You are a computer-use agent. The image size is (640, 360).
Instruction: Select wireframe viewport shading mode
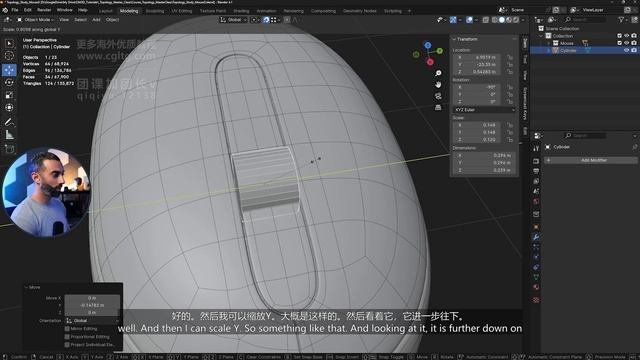[x=495, y=20]
